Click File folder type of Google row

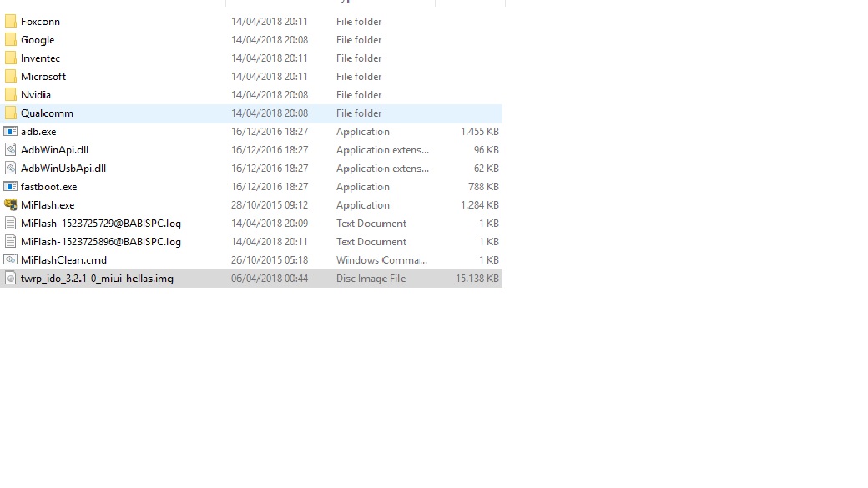359,40
